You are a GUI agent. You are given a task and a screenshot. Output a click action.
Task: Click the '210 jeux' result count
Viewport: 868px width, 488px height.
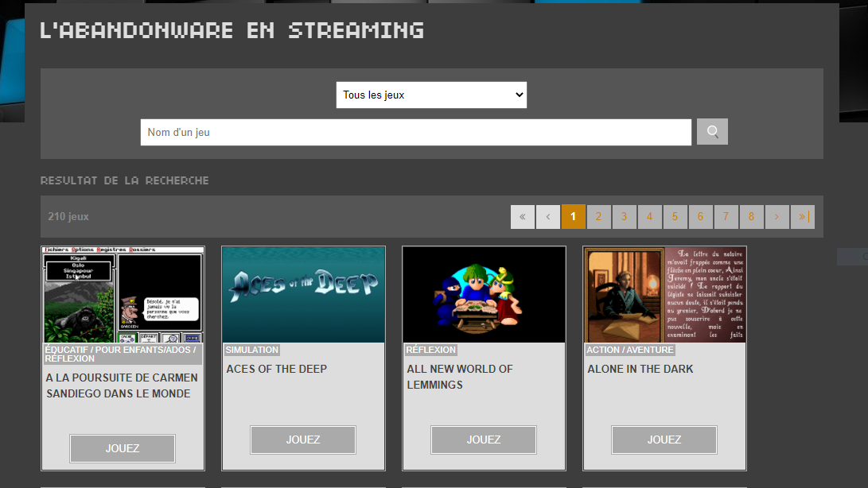click(68, 216)
